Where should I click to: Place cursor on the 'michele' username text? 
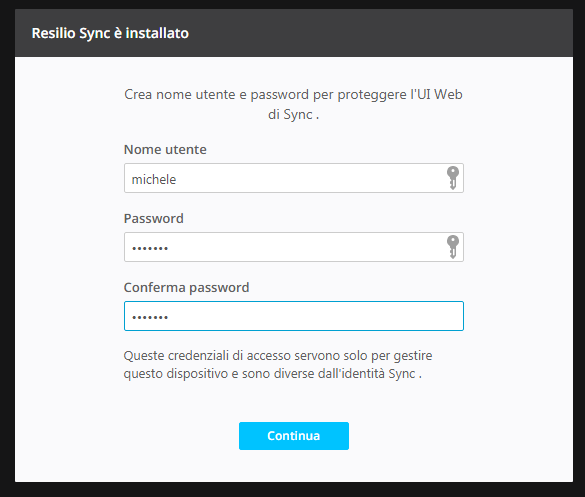point(154,179)
